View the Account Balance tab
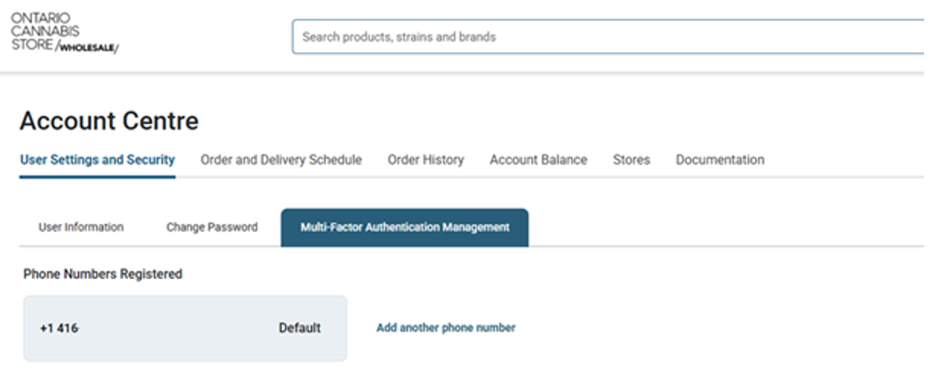The height and width of the screenshot is (380, 936). (538, 160)
